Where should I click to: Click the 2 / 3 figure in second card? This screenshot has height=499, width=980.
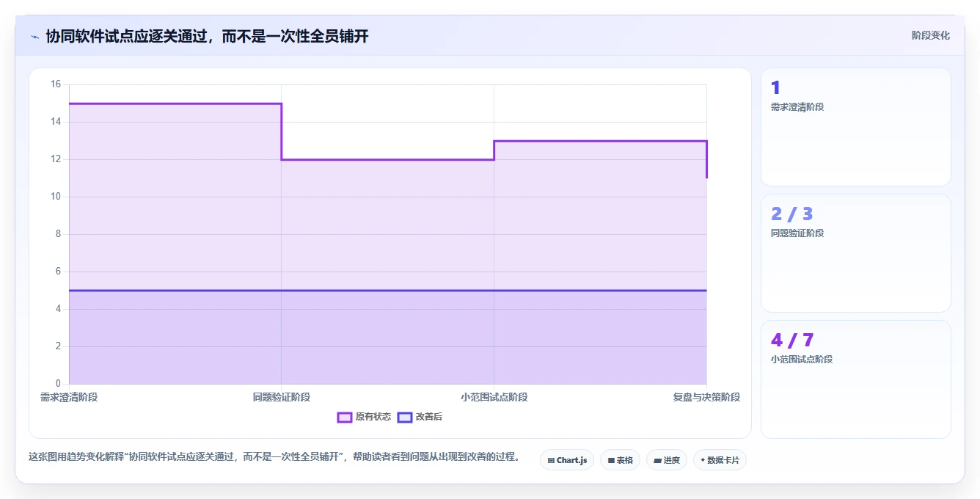tap(792, 214)
